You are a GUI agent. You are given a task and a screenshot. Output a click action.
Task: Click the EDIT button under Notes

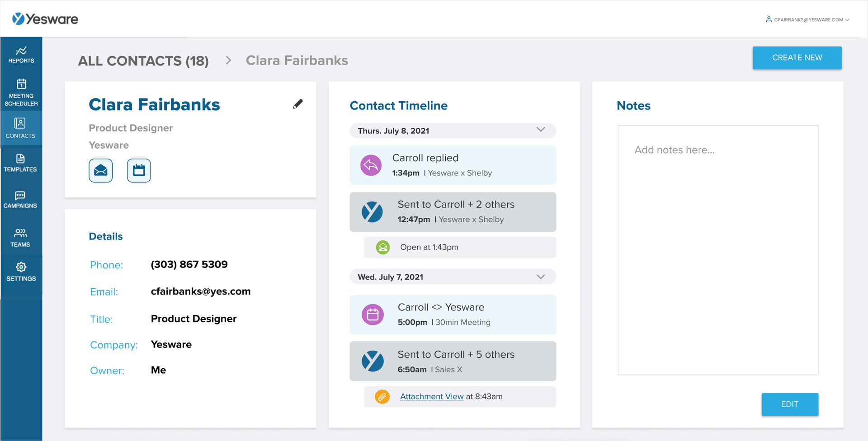pyautogui.click(x=790, y=404)
